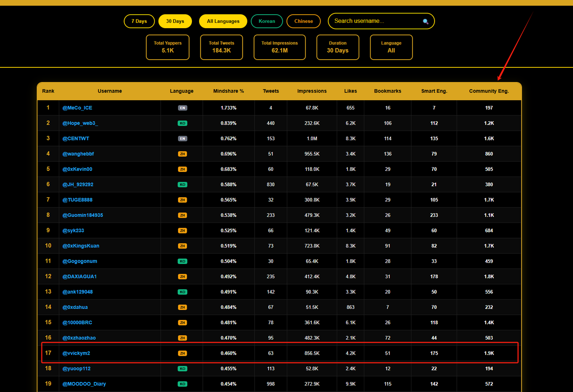Viewport: 573px width, 392px height.
Task: Sort by Impressions column header
Action: (312, 91)
